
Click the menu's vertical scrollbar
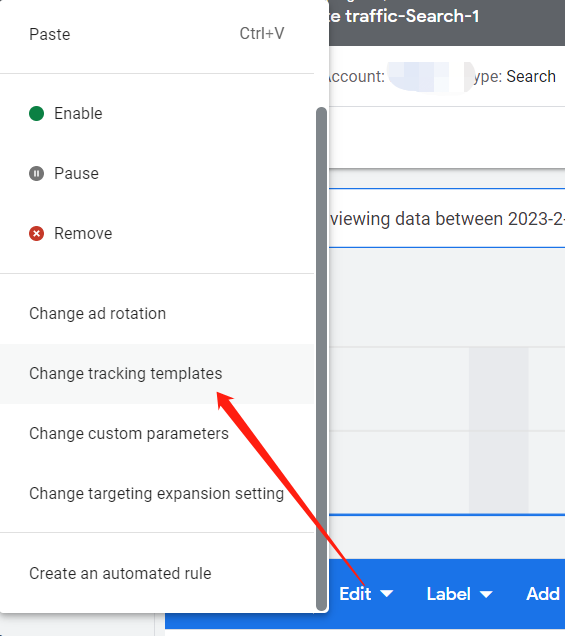(321, 359)
